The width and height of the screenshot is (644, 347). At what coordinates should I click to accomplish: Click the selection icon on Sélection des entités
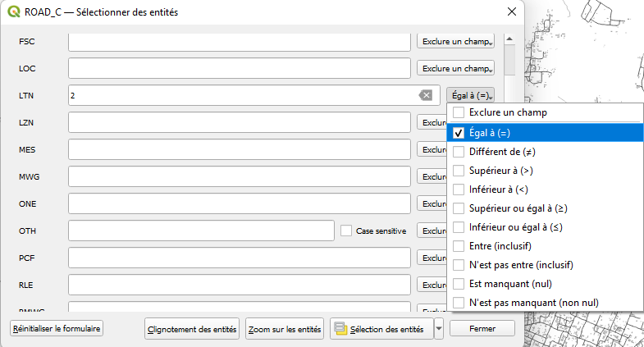[340, 328]
